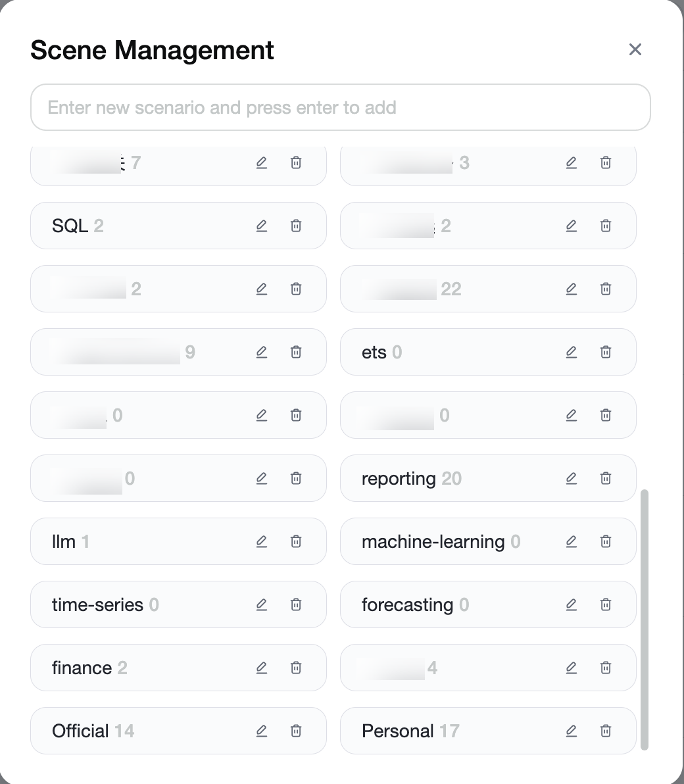Click edit pencil for Personal scenario
Image resolution: width=684 pixels, height=784 pixels.
[571, 731]
